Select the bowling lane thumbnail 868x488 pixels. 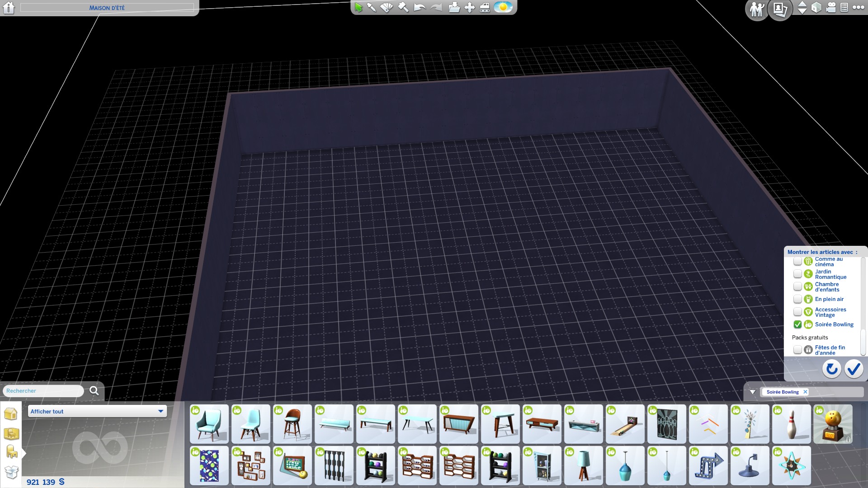[625, 424]
